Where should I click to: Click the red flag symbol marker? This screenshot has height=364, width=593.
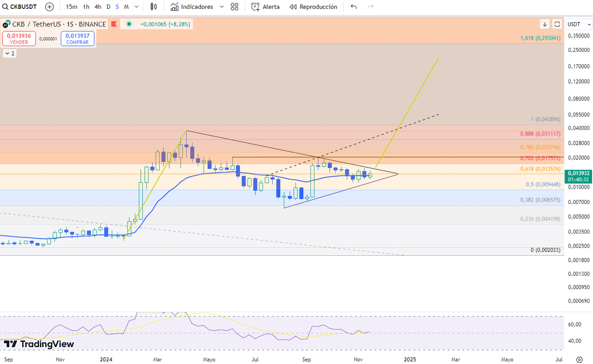pos(114,24)
